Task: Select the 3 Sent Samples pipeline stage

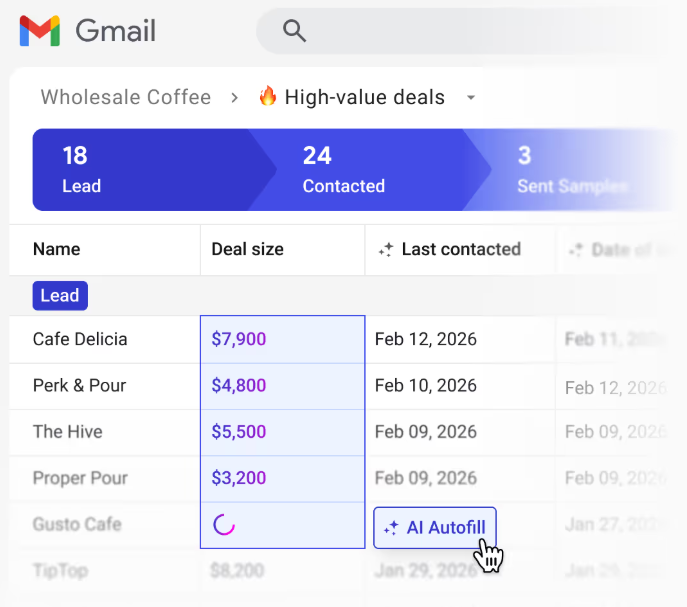Action: coord(574,170)
